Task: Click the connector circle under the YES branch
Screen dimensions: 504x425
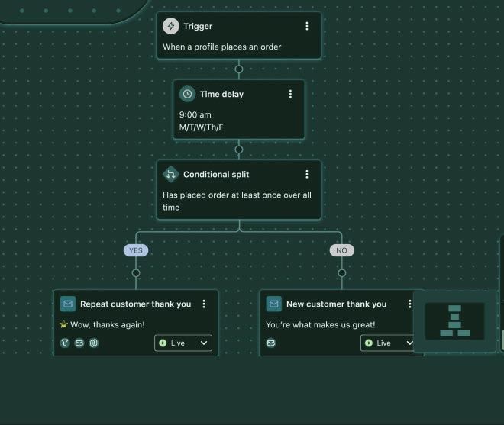Action: 136,272
